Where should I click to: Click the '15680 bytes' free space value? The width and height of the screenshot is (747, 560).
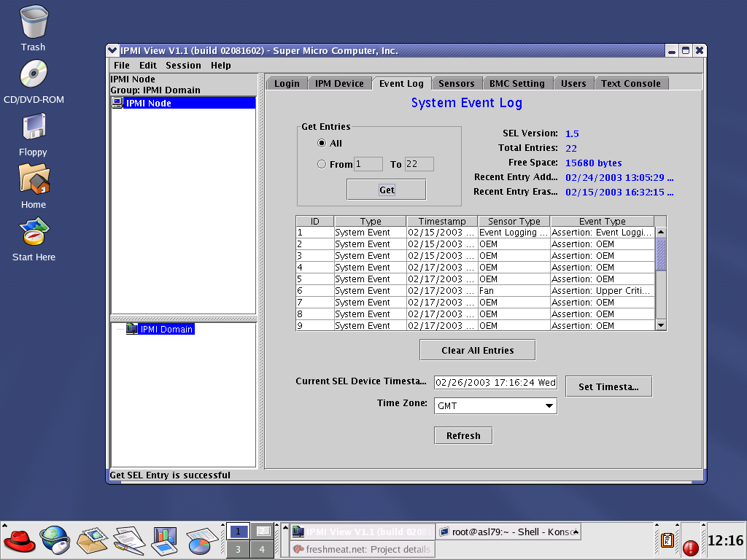click(x=593, y=163)
